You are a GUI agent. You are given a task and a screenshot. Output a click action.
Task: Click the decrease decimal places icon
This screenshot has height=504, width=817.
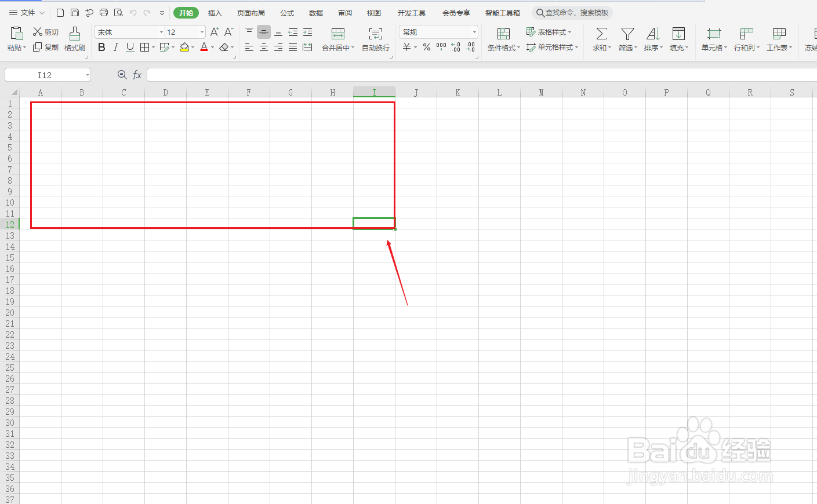(x=470, y=47)
